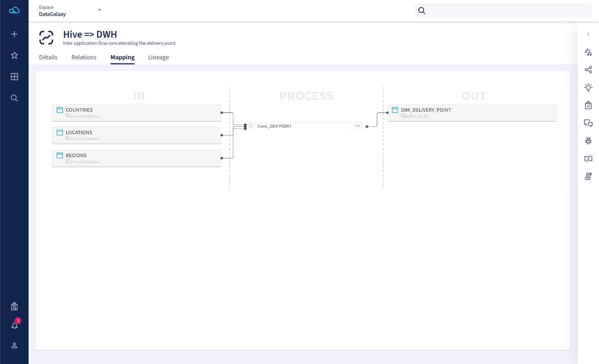
Task: Open the comments chat icon
Action: click(x=588, y=123)
